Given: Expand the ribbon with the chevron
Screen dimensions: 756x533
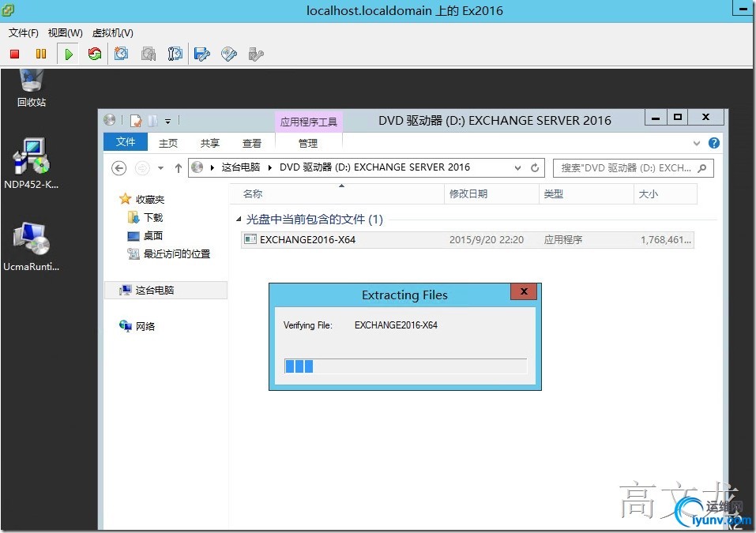Looking at the screenshot, I should coord(696,143).
